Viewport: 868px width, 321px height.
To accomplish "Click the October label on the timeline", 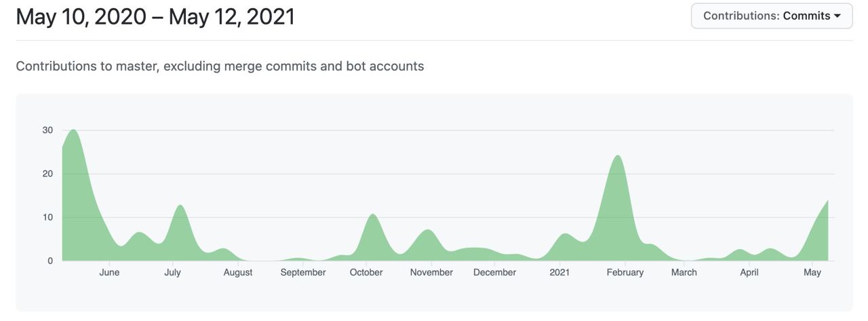I will click(366, 272).
